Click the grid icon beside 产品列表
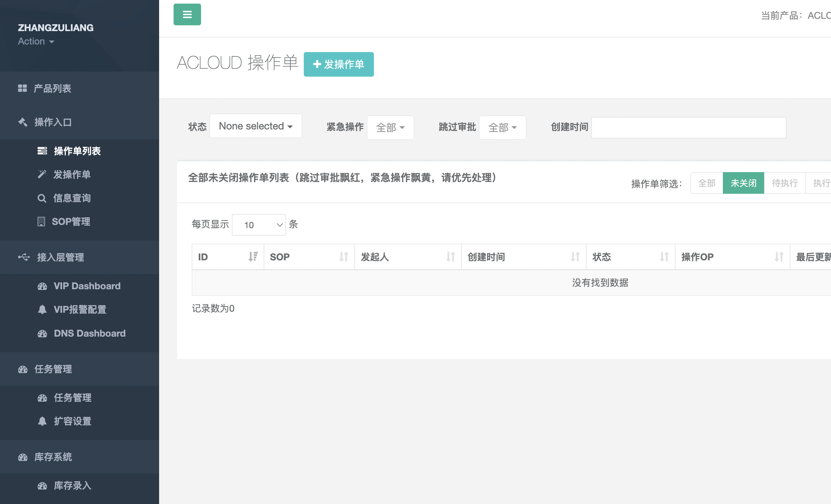The image size is (831, 504). tap(22, 88)
